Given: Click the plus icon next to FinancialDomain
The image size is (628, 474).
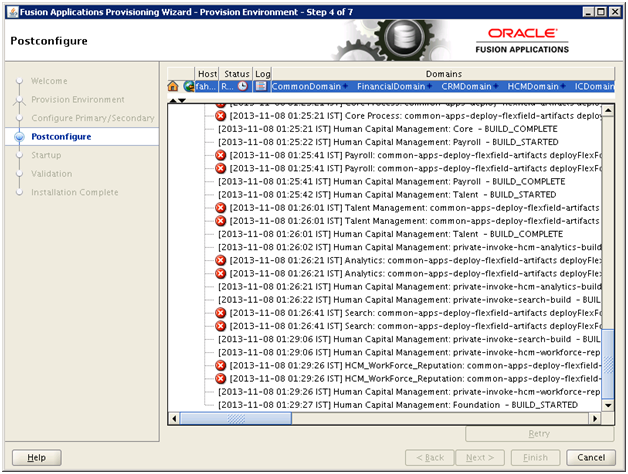Looking at the screenshot, I should [429, 86].
